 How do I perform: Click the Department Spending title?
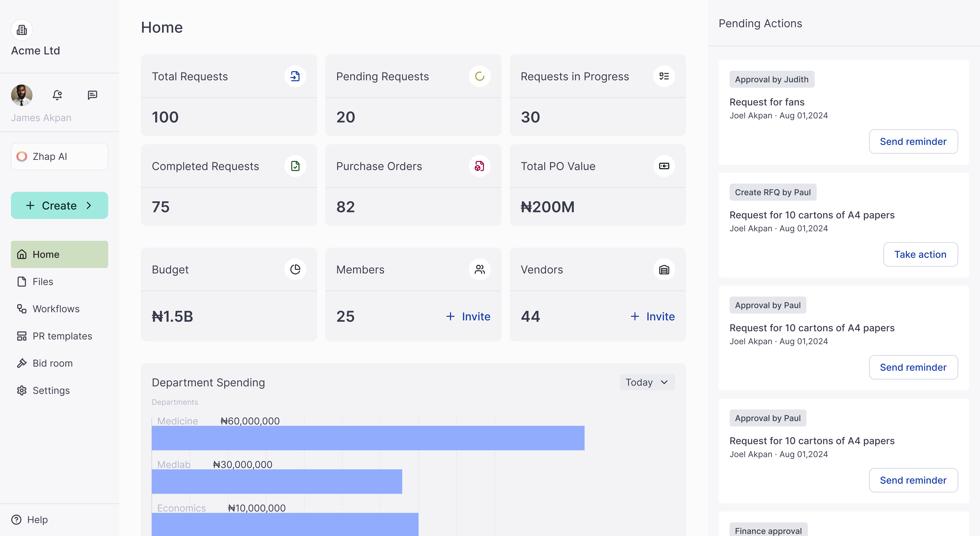click(x=208, y=382)
